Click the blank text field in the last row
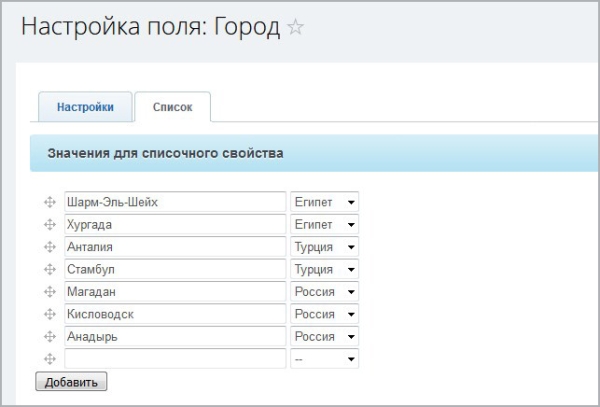Screen dimensions: 600x407 (175, 359)
